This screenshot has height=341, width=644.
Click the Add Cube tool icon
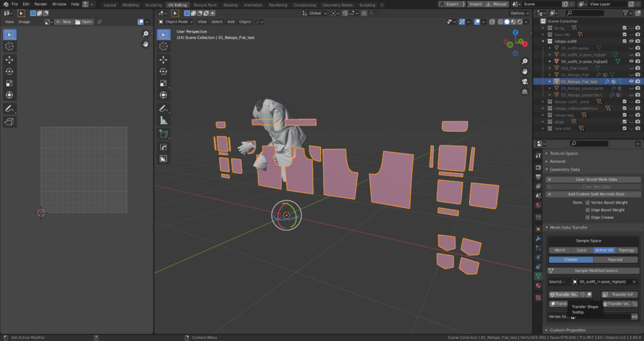[164, 134]
